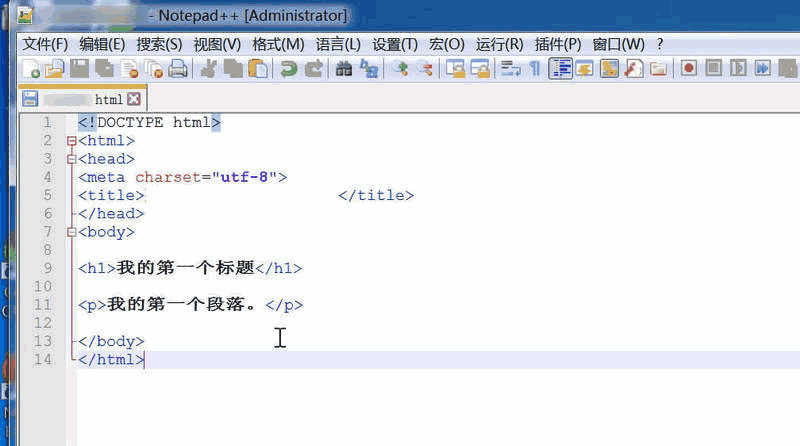Screen dimensions: 800x446
Task: Open the 设置(T) menu
Action: [395, 44]
